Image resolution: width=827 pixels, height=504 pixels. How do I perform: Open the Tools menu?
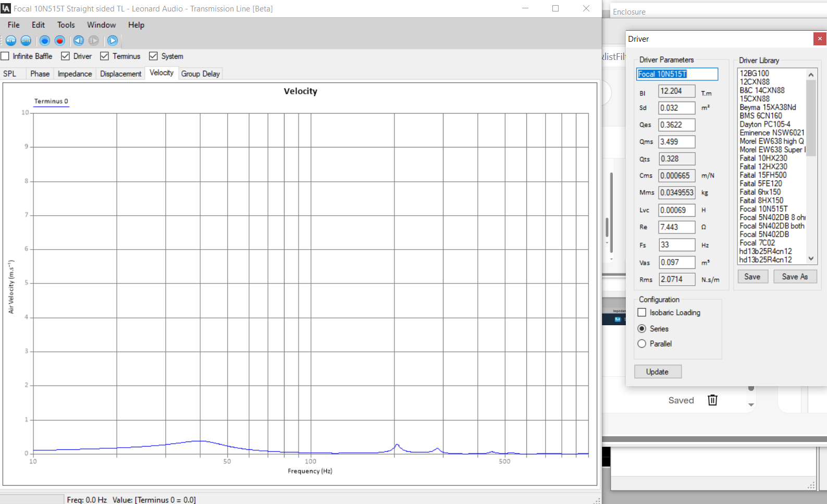point(66,25)
